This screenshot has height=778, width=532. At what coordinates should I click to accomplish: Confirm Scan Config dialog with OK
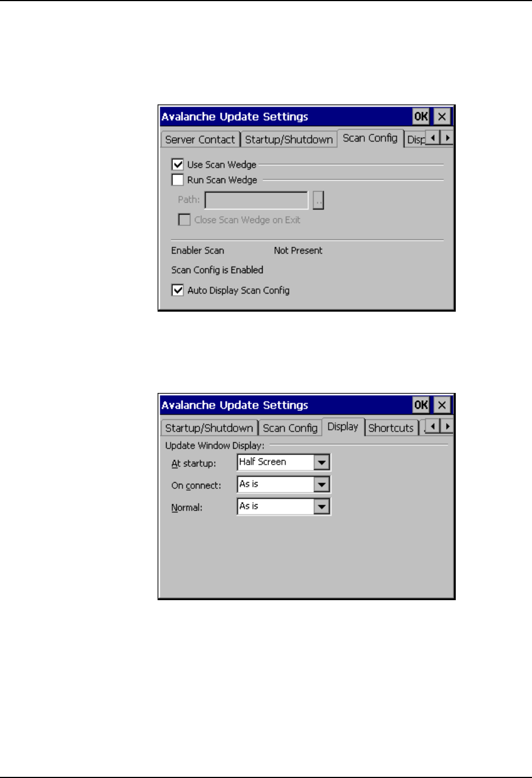tap(421, 117)
